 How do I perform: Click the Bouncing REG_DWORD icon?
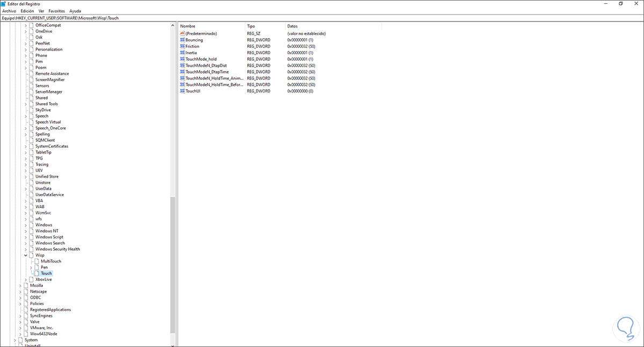[182, 40]
